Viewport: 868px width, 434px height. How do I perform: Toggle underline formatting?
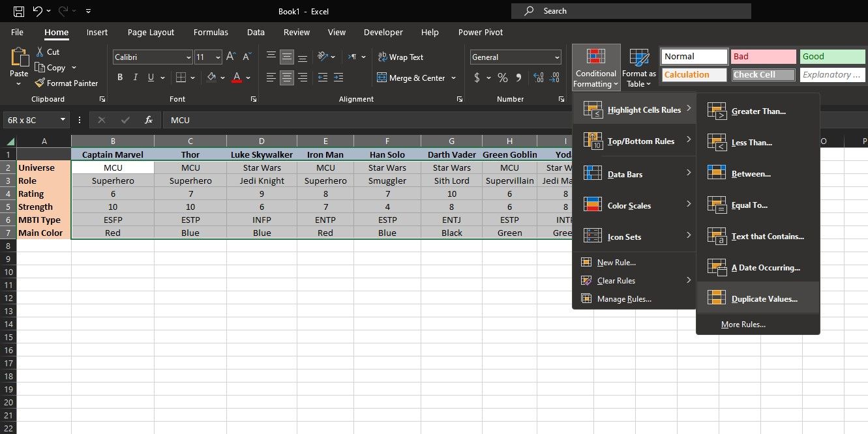pos(149,77)
